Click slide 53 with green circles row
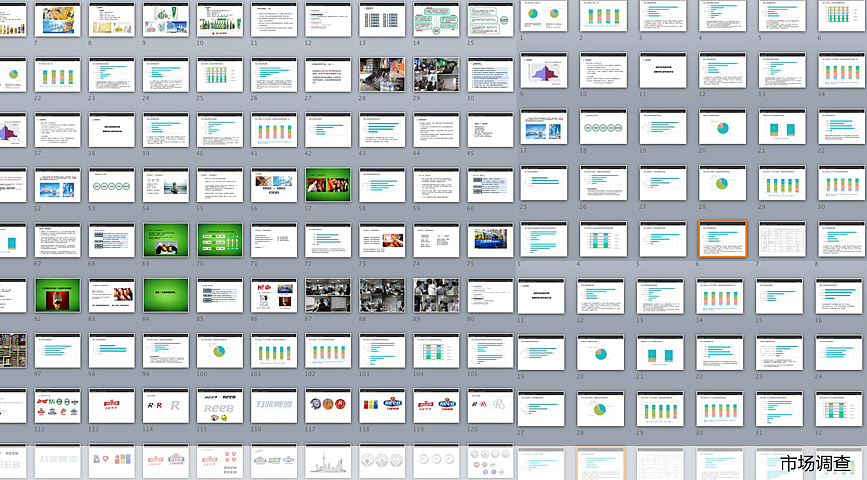 click(x=111, y=185)
